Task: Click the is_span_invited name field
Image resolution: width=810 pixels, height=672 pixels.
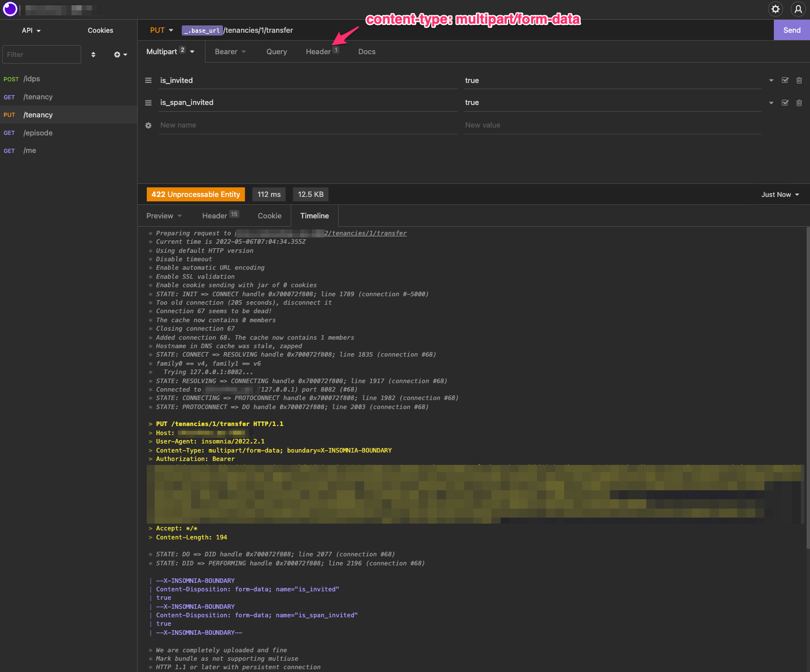Action: coord(308,103)
